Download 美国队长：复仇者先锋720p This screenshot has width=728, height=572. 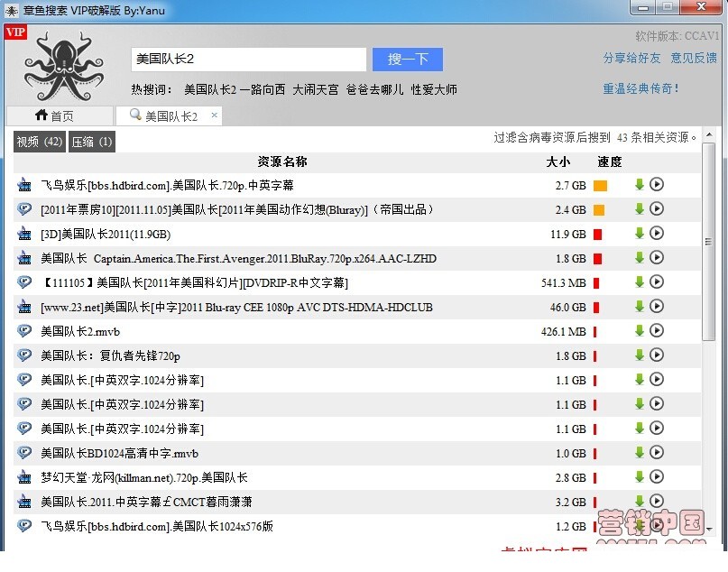pyautogui.click(x=640, y=355)
